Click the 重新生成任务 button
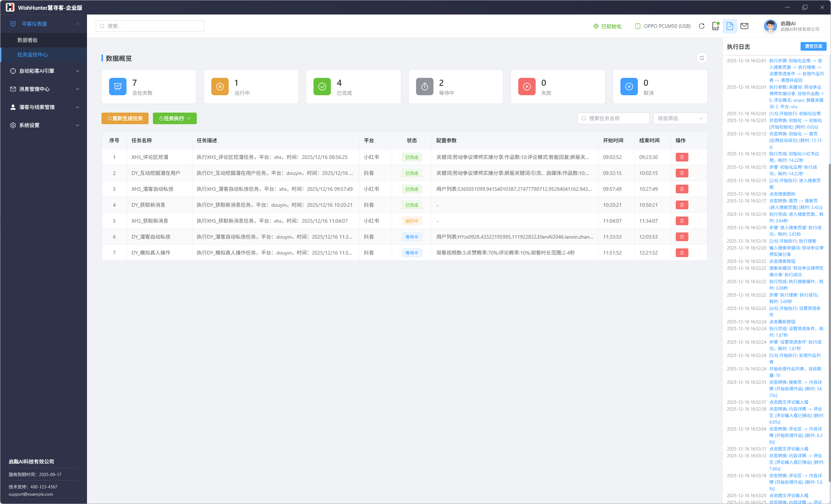Image resolution: width=831 pixels, height=504 pixels. pos(125,118)
